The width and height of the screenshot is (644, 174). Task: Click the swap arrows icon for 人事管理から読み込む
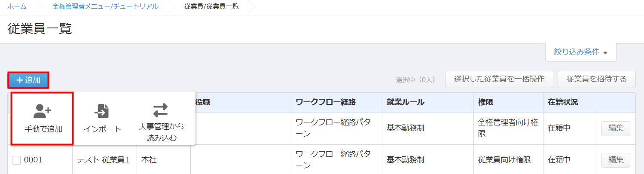coord(161,110)
